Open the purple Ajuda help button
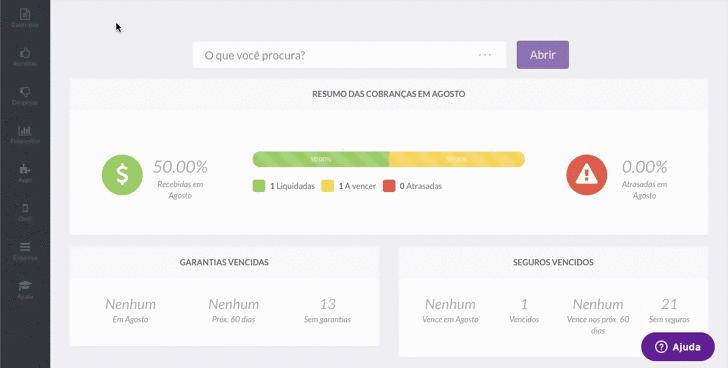This screenshot has width=728, height=368. [x=678, y=347]
